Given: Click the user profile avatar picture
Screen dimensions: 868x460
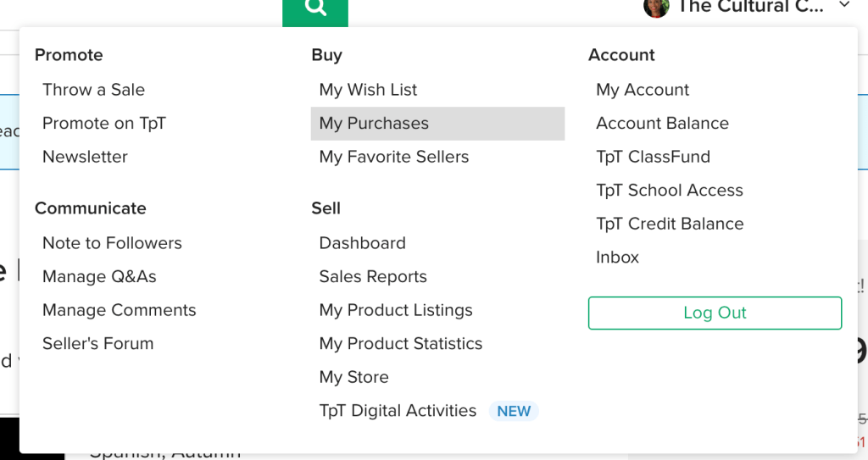Looking at the screenshot, I should pos(656,7).
